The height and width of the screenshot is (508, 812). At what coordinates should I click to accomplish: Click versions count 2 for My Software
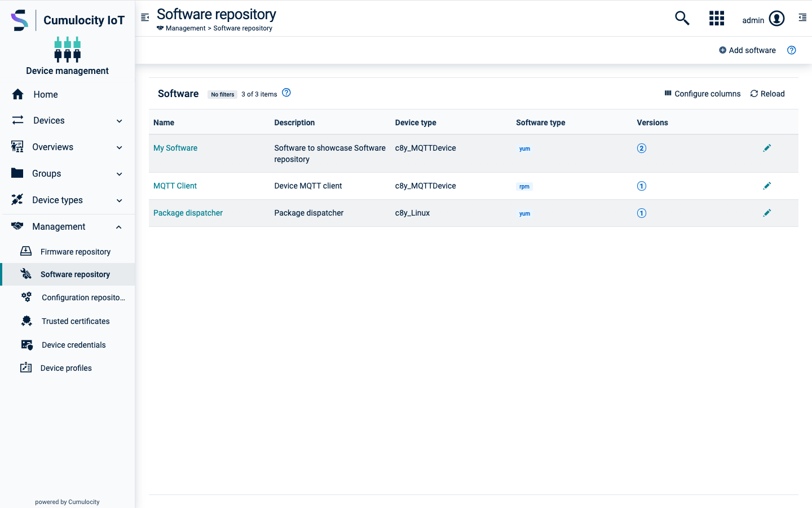click(x=642, y=148)
